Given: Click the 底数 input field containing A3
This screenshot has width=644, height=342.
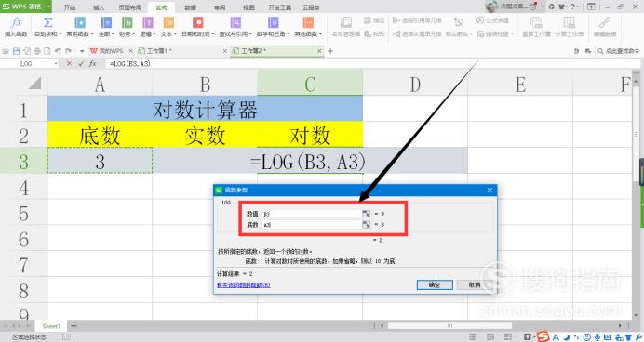Looking at the screenshot, I should pos(312,224).
